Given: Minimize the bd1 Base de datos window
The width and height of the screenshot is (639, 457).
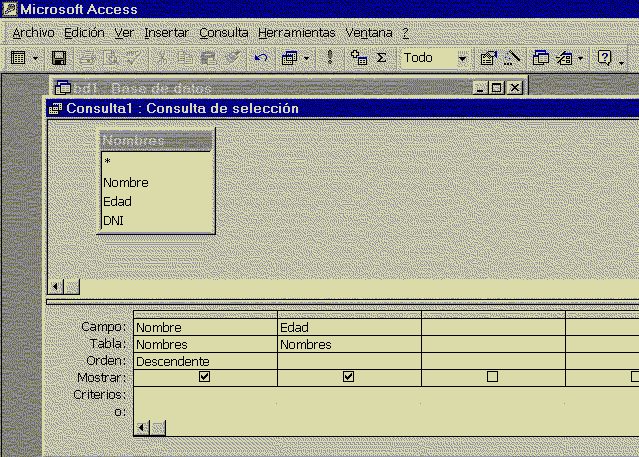Looking at the screenshot, I should click(x=480, y=88).
